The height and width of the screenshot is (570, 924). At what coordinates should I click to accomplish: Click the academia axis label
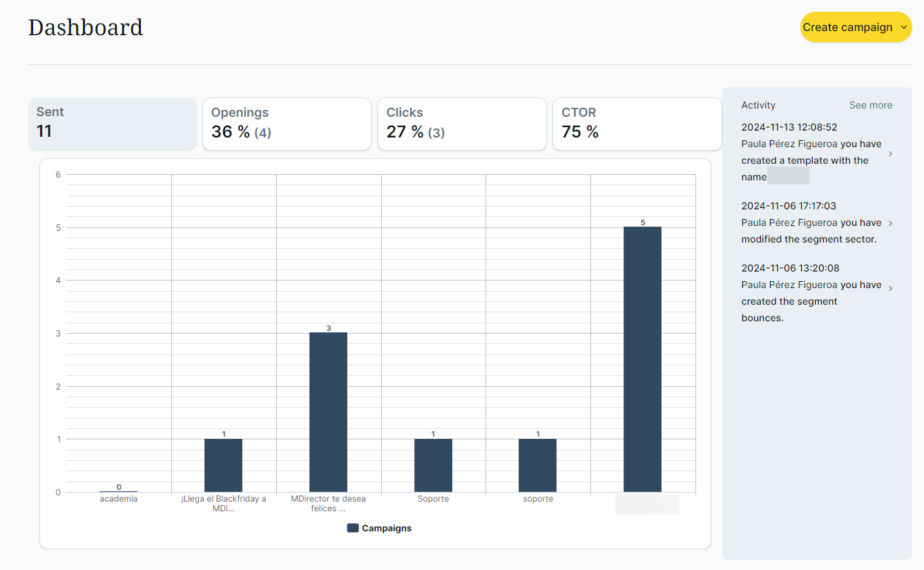click(118, 499)
